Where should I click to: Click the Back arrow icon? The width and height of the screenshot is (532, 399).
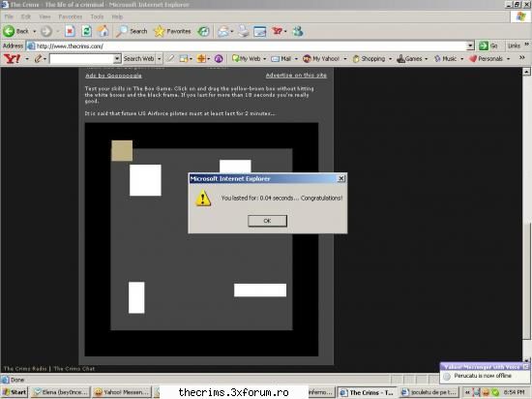(x=9, y=31)
